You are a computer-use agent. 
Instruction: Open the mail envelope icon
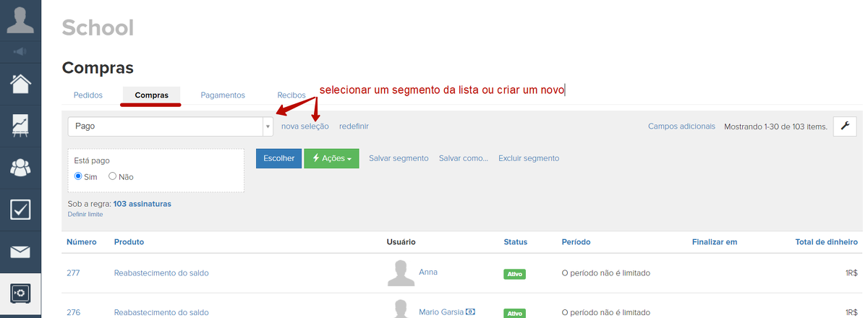[20, 252]
